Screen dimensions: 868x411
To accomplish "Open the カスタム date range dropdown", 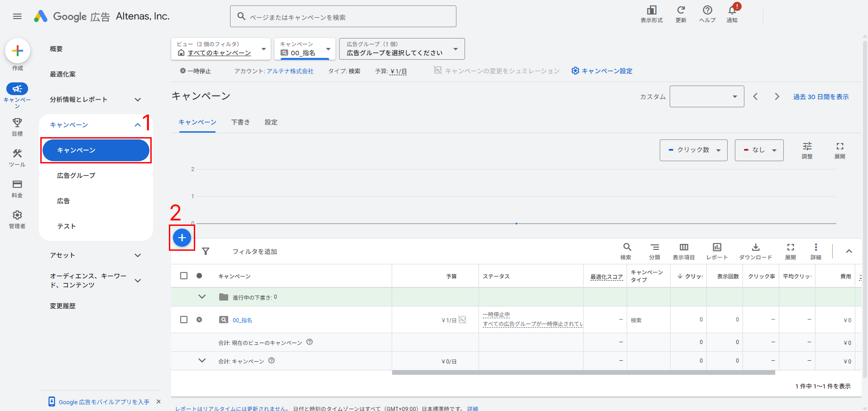I will [707, 96].
